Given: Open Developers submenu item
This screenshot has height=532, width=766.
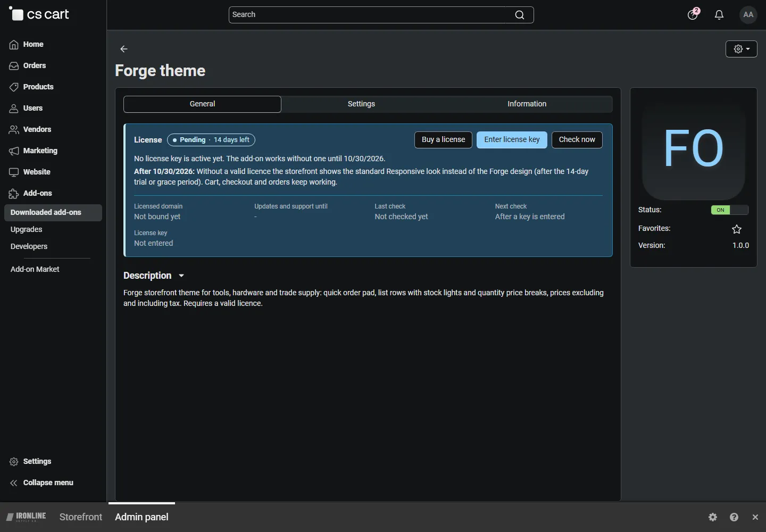Looking at the screenshot, I should tap(29, 247).
